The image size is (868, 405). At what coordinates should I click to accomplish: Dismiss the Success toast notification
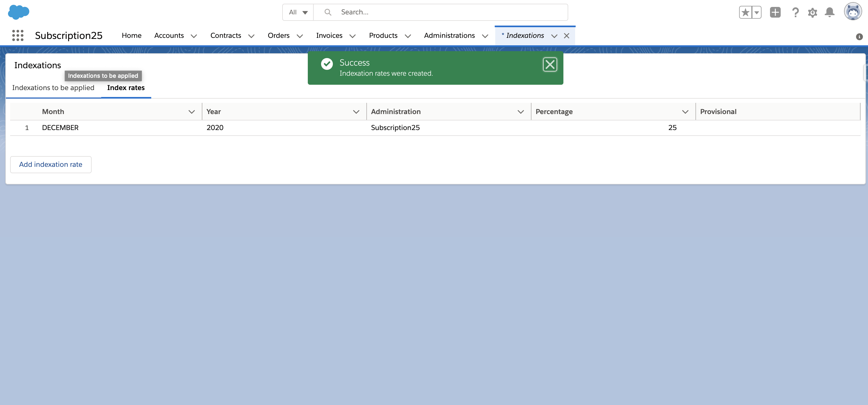tap(550, 64)
